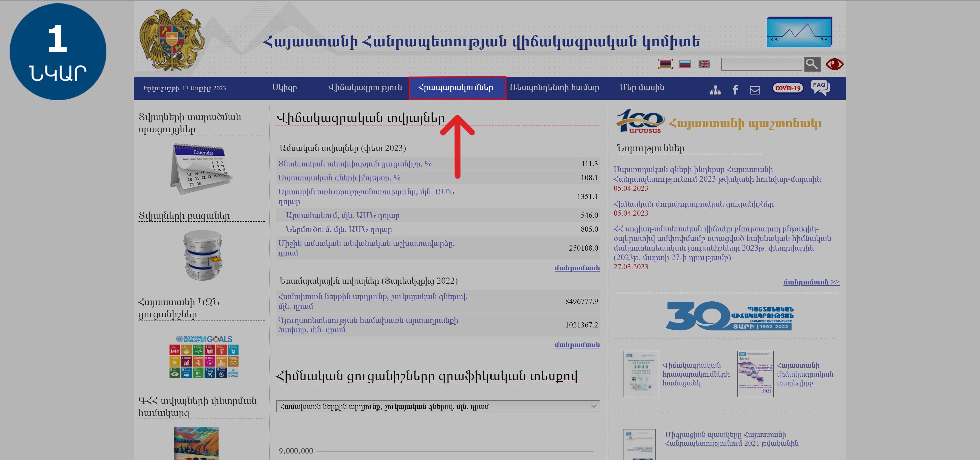Screen dimensions: 980x460
Task: Click the Հայաստանի պաշտոնական heading text
Action: point(744,123)
